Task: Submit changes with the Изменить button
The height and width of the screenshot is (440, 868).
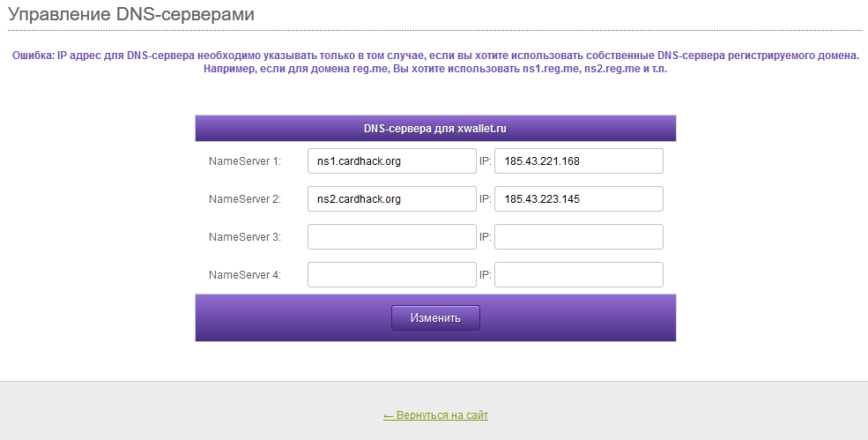Action: pyautogui.click(x=435, y=318)
